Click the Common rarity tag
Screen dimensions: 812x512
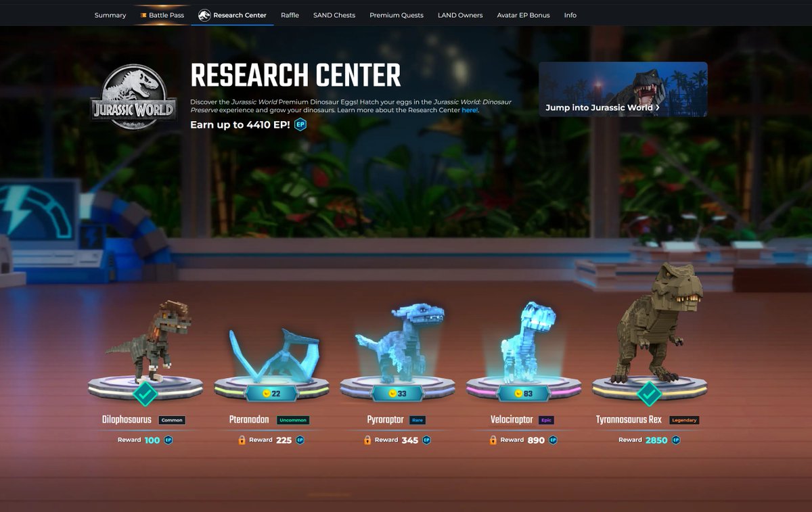[x=172, y=420]
